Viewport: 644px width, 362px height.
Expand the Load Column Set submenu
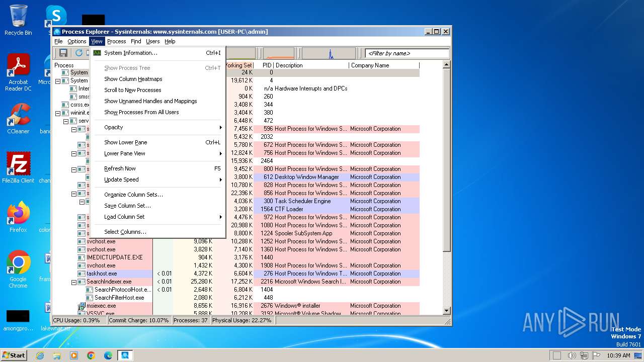tap(157, 217)
